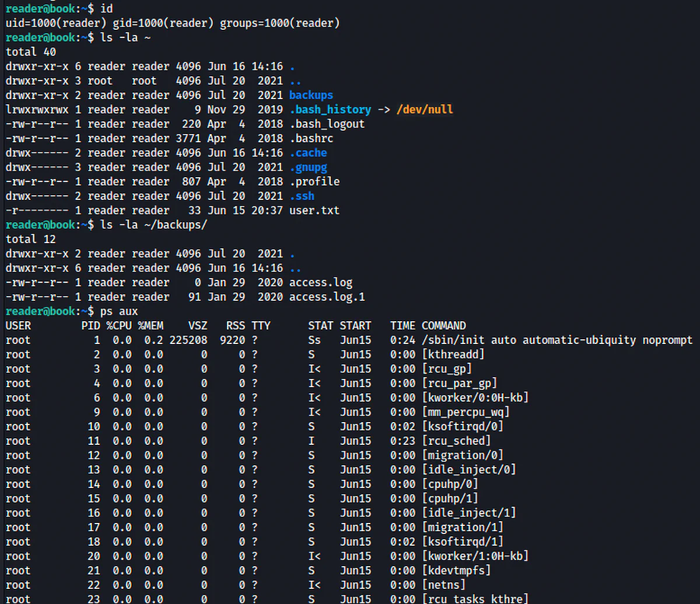The height and width of the screenshot is (604, 700).
Task: Click the [ksoftirqd/1] process name
Action: (x=463, y=542)
